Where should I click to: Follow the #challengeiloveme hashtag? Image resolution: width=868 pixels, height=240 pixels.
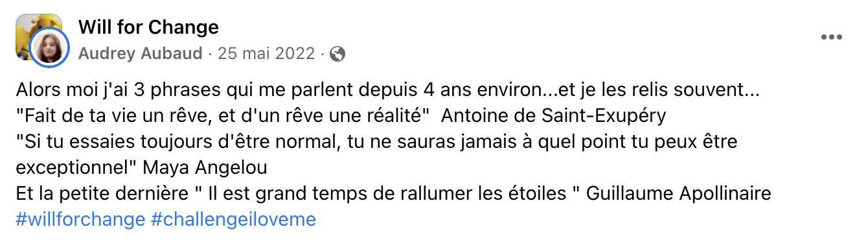[x=233, y=219]
